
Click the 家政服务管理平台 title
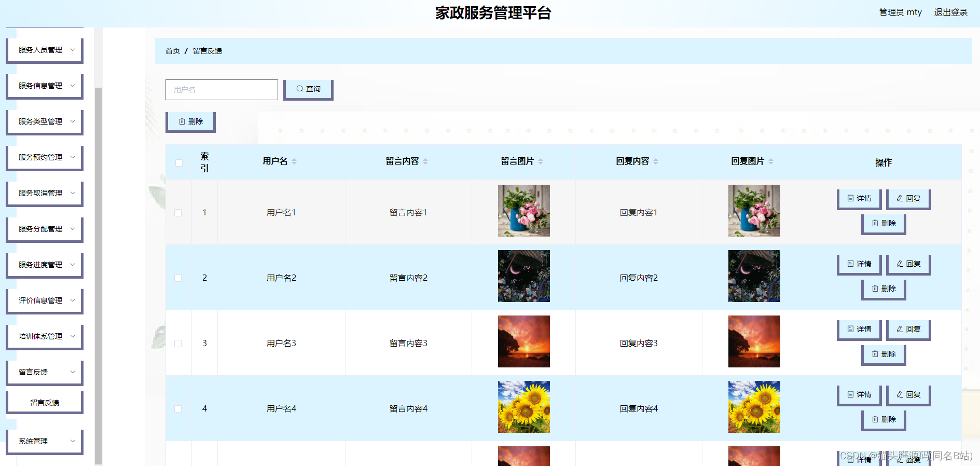(x=493, y=13)
